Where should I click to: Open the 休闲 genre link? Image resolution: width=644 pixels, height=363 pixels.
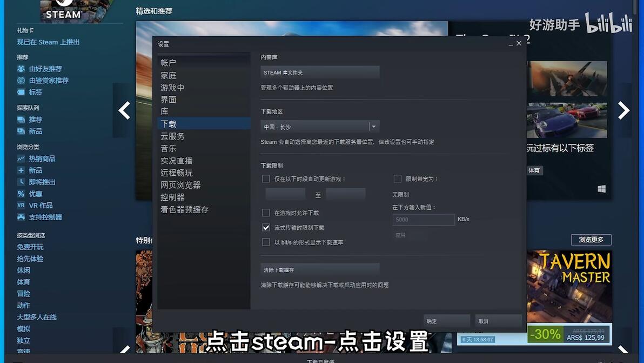(23, 270)
